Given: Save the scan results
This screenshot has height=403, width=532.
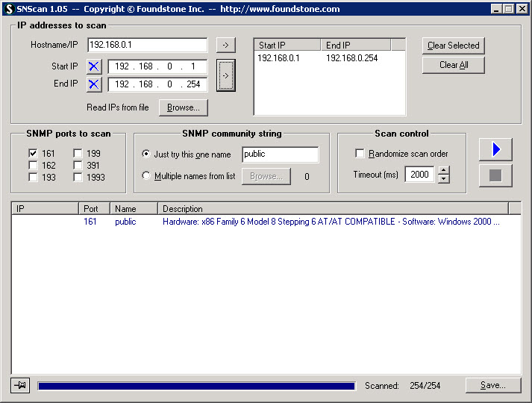Looking at the screenshot, I should tap(493, 385).
